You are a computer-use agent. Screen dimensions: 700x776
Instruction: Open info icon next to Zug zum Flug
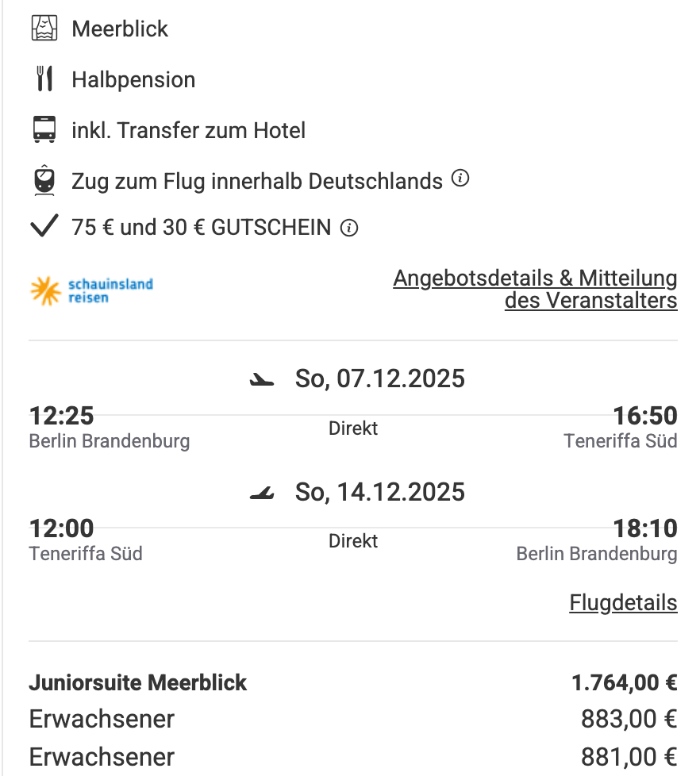click(460, 179)
